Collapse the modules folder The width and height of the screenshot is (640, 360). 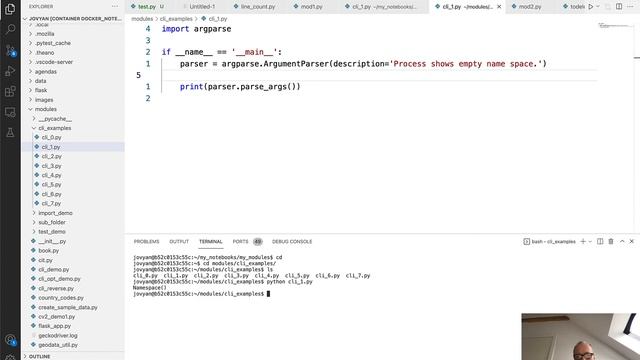coord(46,109)
